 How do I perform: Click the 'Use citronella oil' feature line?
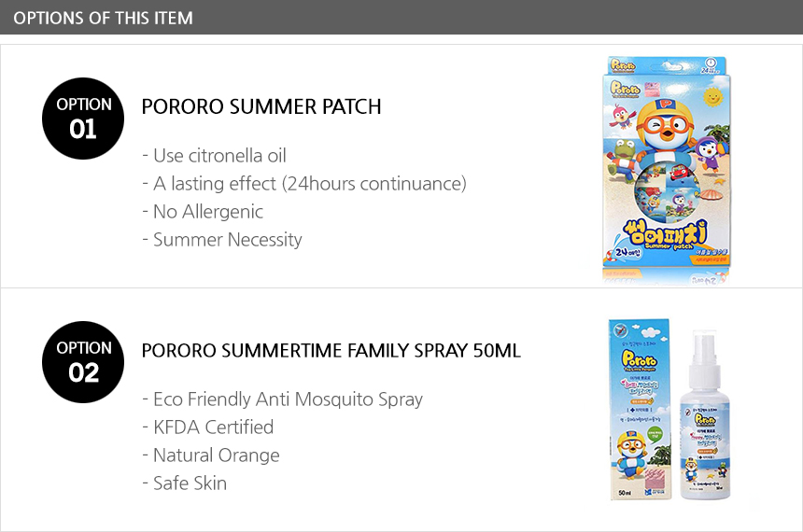pos(214,156)
